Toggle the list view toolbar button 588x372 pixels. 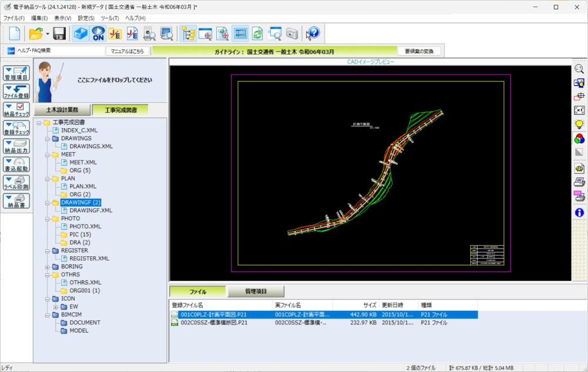click(240, 33)
